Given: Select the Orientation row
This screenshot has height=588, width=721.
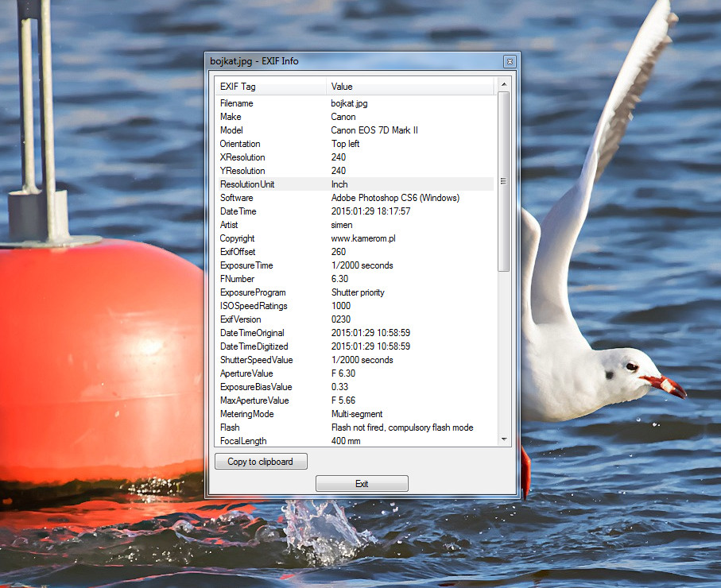Looking at the screenshot, I should pyautogui.click(x=355, y=144).
